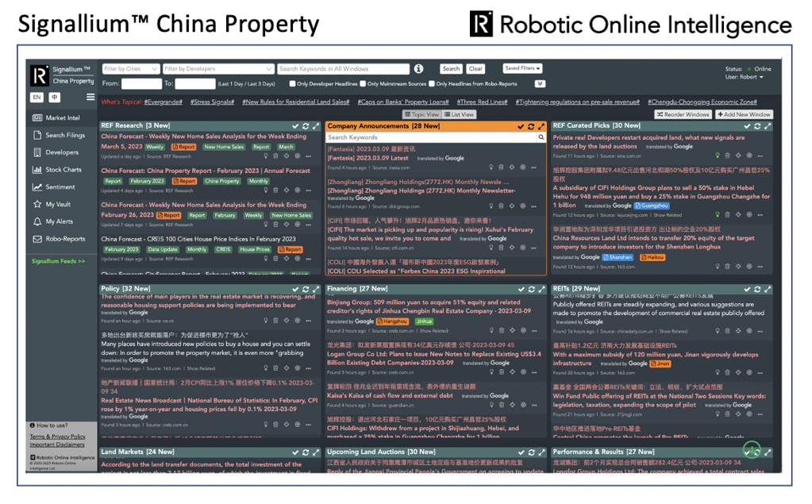Viewport: 812px width, 504px height.
Task: Click checkmark icon on Policy window
Action: coord(295,289)
